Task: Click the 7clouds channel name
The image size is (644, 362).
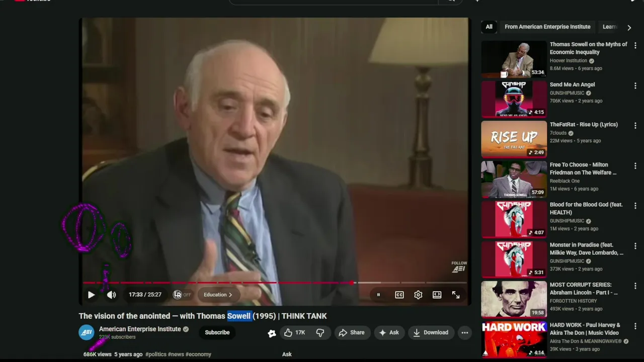Action: click(x=558, y=133)
